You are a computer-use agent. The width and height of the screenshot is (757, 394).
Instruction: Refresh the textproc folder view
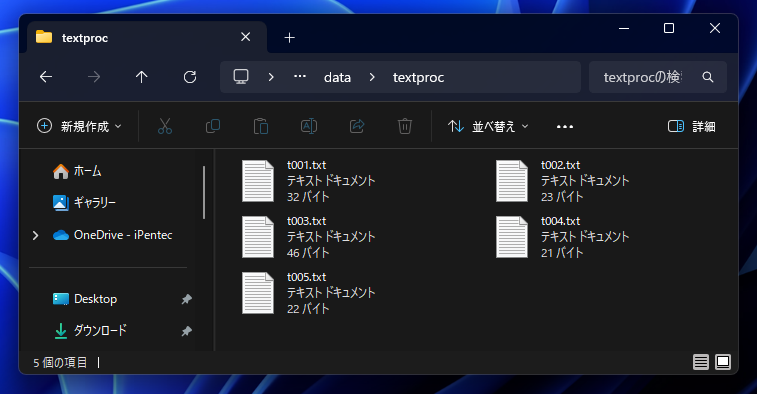tap(190, 77)
